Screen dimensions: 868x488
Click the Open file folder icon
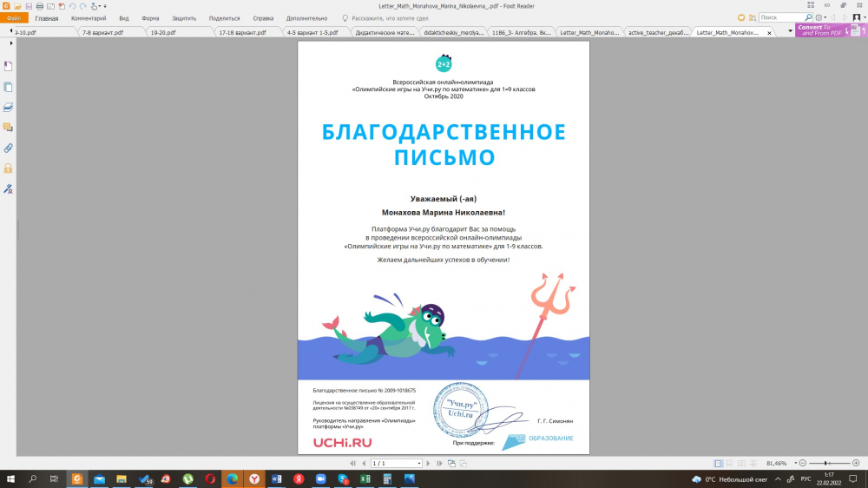pos(17,6)
